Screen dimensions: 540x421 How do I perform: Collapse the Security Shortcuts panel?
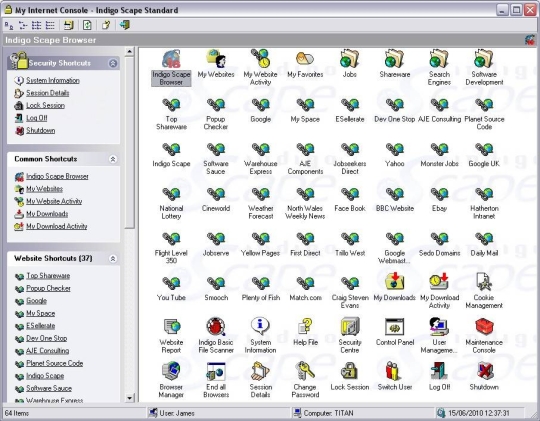113,63
